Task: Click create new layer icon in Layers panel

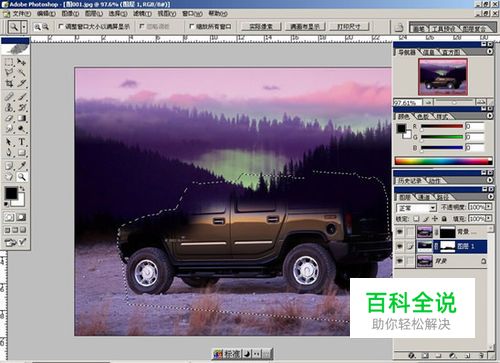Action: (x=467, y=355)
